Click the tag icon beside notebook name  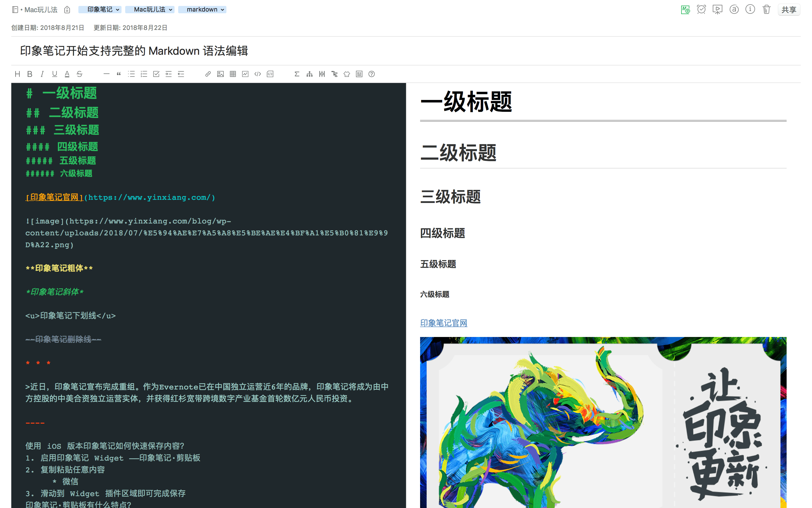pos(67,10)
